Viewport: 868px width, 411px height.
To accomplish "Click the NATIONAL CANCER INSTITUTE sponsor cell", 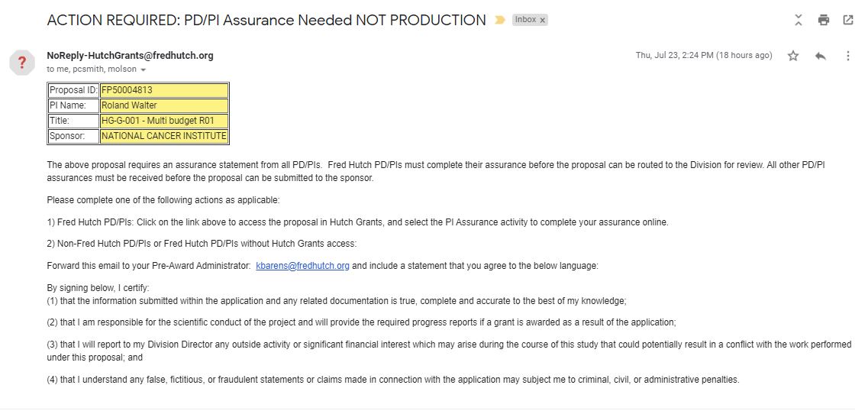I will [164, 136].
